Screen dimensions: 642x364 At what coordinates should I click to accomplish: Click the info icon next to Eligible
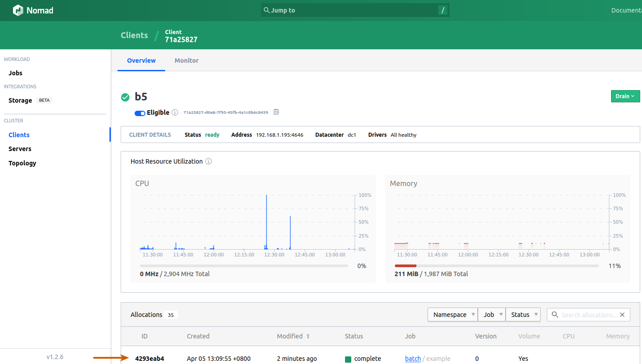click(x=175, y=113)
